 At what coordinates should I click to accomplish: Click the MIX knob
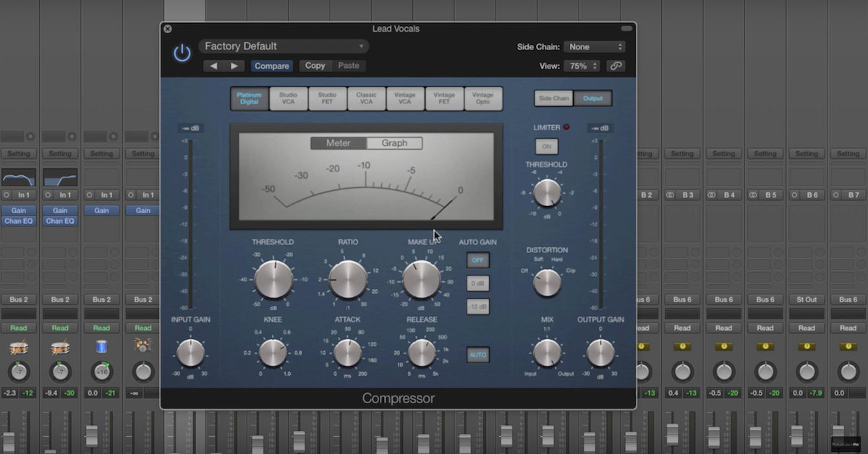[546, 353]
